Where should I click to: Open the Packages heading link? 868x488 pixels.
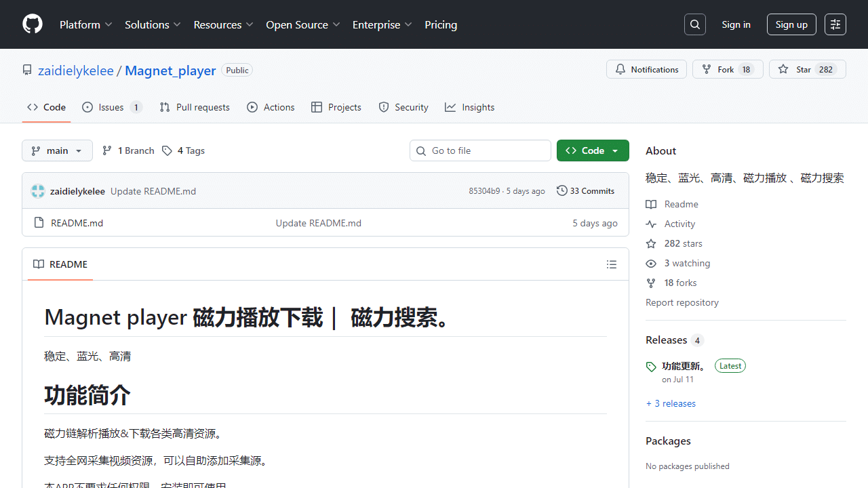[x=668, y=441]
